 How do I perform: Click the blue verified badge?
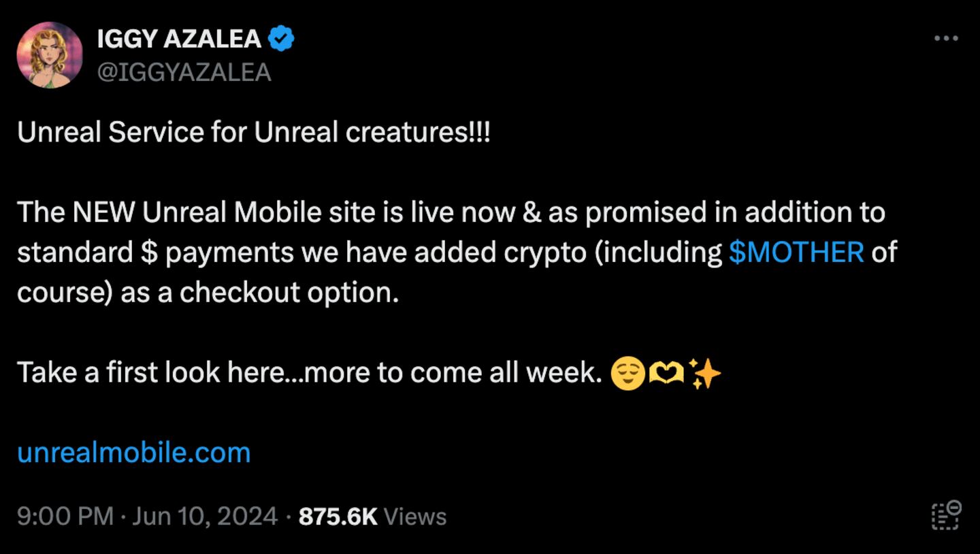pyautogui.click(x=281, y=39)
